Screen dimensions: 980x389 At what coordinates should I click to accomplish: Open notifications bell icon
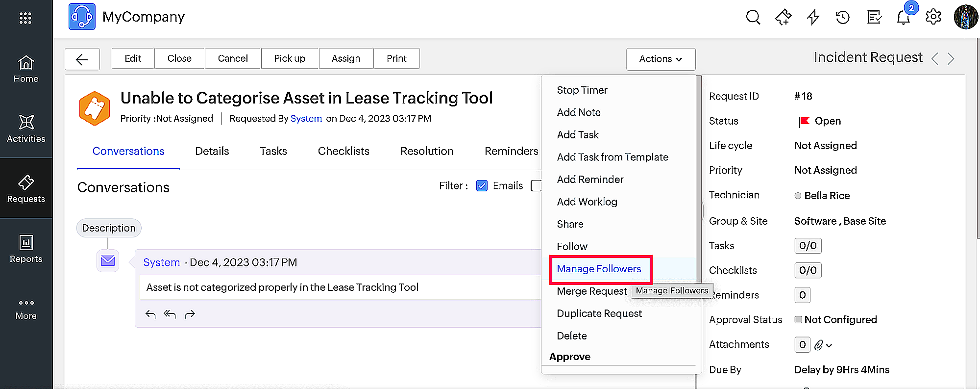tap(903, 18)
